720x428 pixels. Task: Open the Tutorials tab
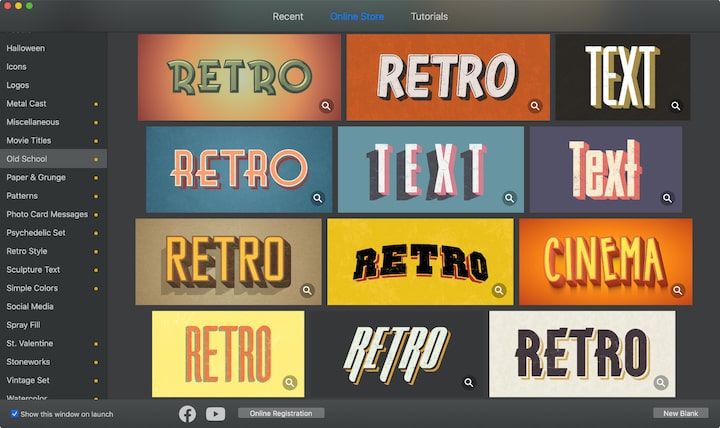429,17
